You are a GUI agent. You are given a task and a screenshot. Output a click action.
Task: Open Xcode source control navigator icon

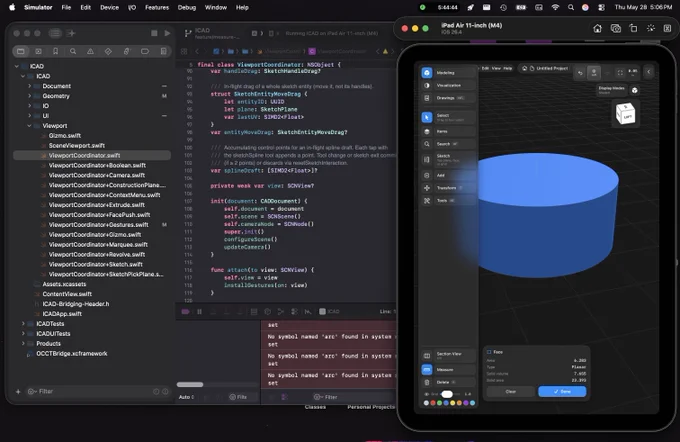click(x=38, y=51)
